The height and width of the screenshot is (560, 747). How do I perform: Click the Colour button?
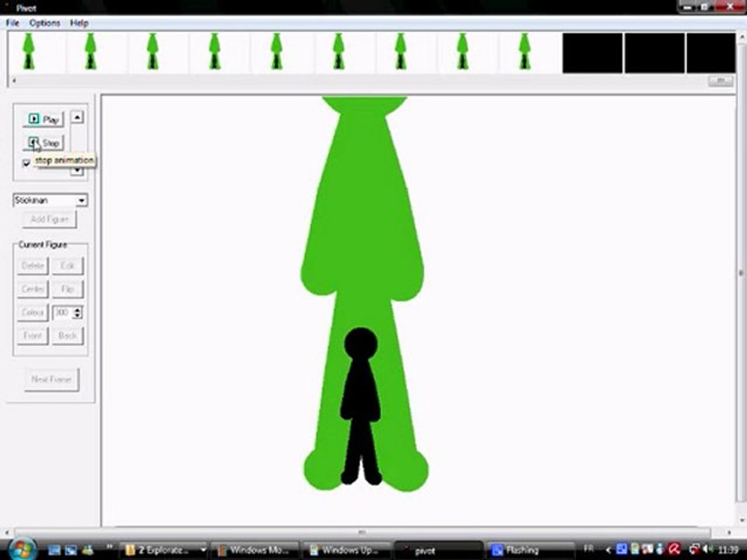(33, 313)
